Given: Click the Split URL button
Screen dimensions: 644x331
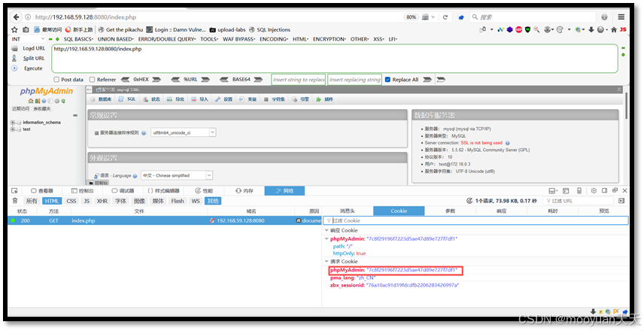Looking at the screenshot, I should tap(34, 59).
